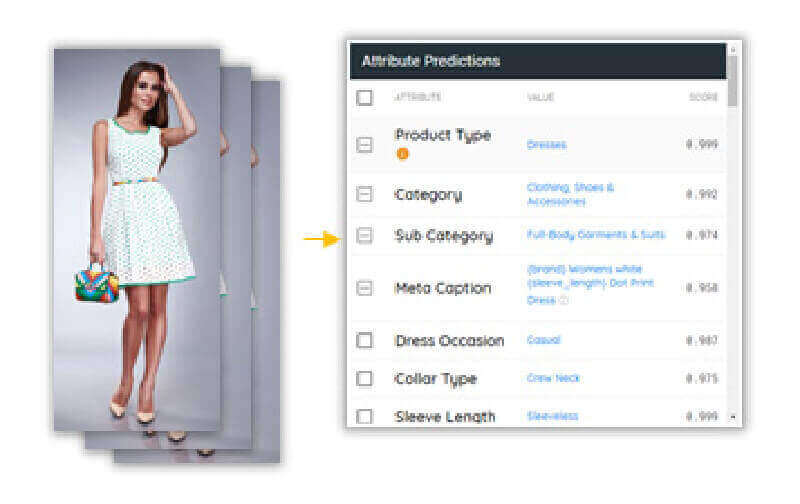This screenshot has height=504, width=800.
Task: Click the Collar Type attribute label
Action: click(x=435, y=379)
